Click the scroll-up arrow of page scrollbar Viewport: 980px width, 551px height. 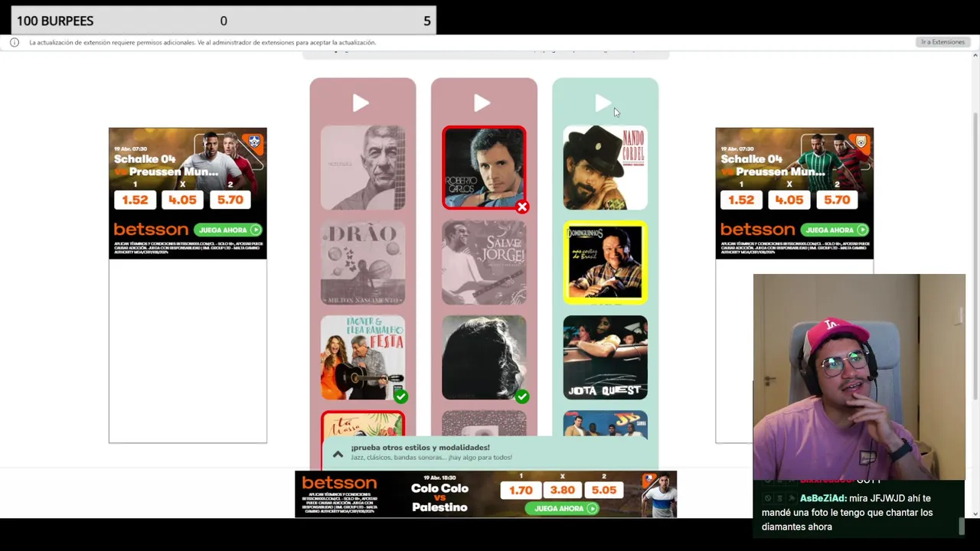click(x=975, y=55)
